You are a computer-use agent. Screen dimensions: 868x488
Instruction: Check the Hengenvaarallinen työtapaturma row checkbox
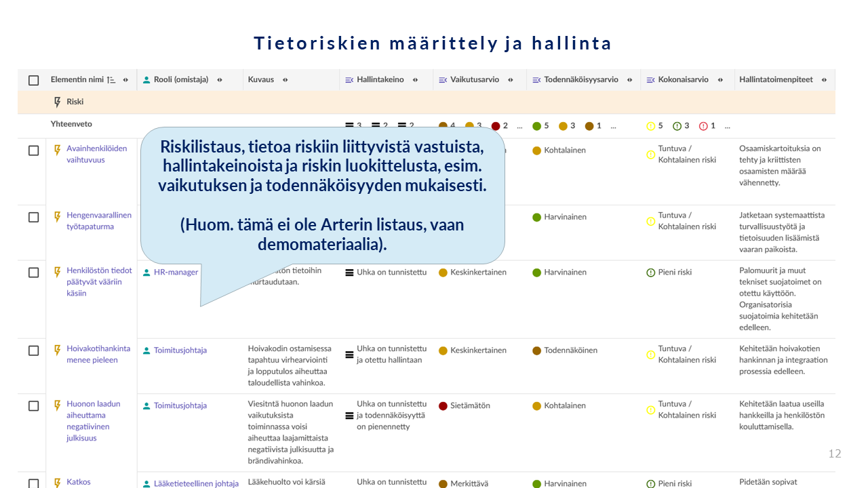pos(33,217)
